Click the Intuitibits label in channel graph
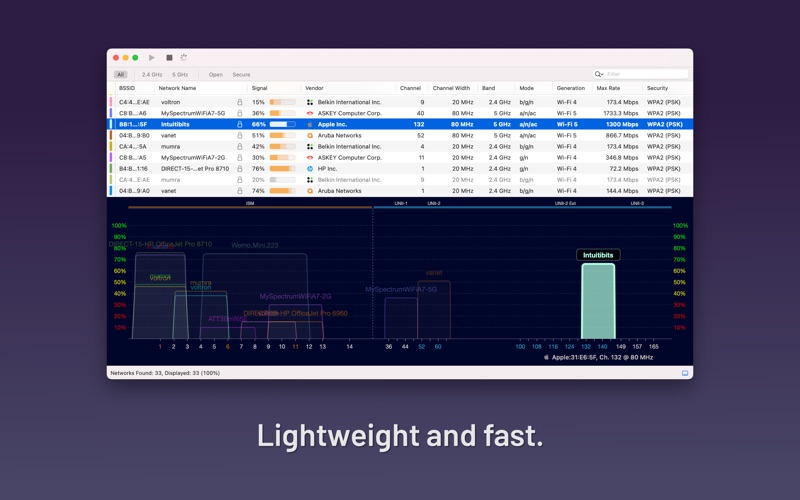This screenshot has height=500, width=800. 598,255
